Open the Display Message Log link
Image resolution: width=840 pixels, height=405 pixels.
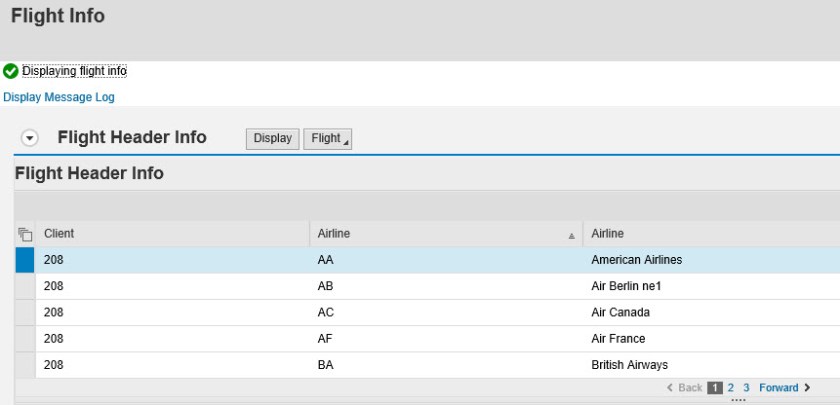(x=59, y=97)
